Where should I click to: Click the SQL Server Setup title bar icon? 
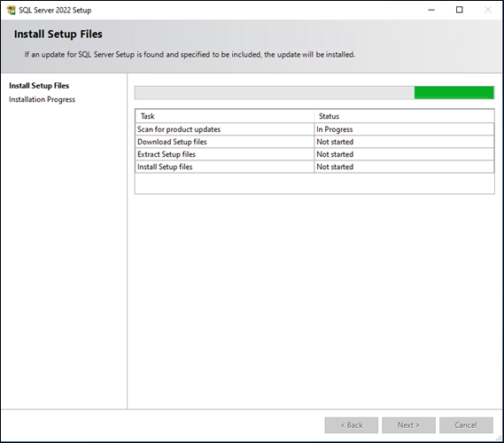pyautogui.click(x=11, y=10)
